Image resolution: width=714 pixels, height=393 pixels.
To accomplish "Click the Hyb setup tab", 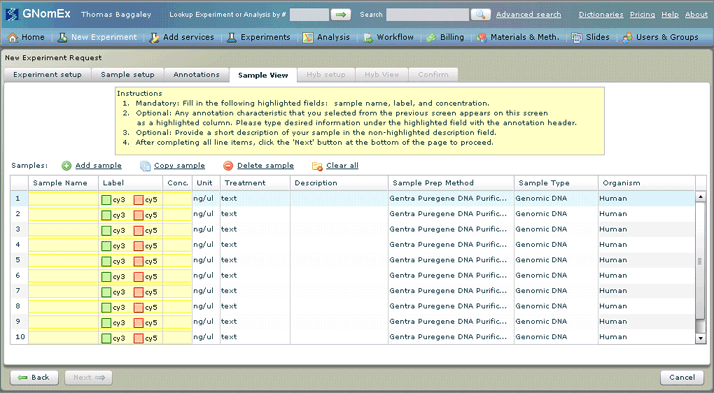I will point(326,75).
